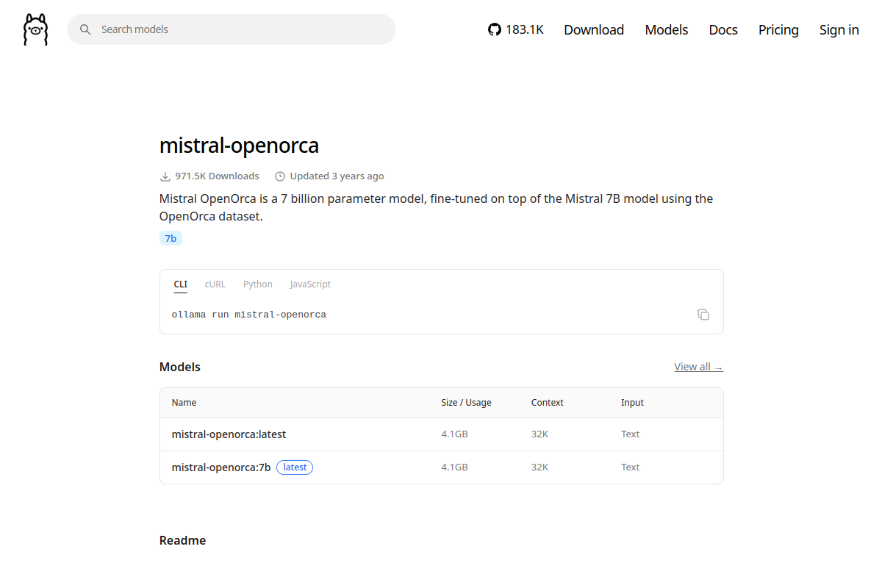Image resolution: width=882 pixels, height=588 pixels.
Task: Click the Models section heading
Action: click(180, 367)
